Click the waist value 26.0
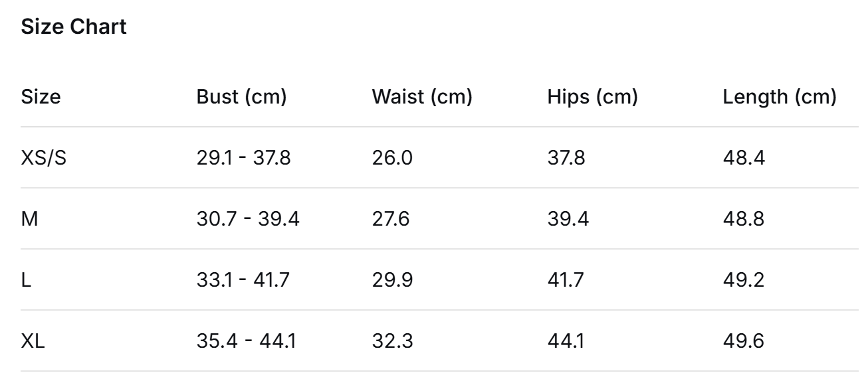 click(391, 158)
